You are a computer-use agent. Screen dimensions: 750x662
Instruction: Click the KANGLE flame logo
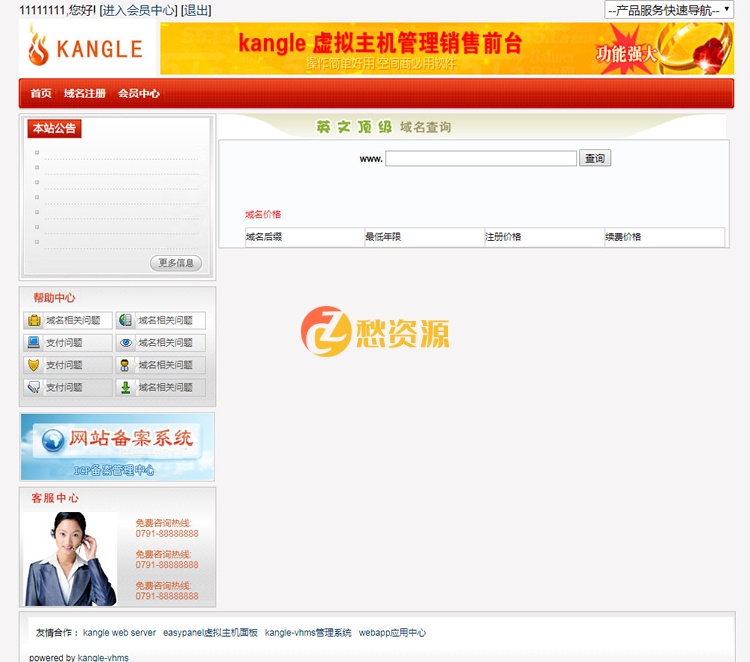pos(86,48)
